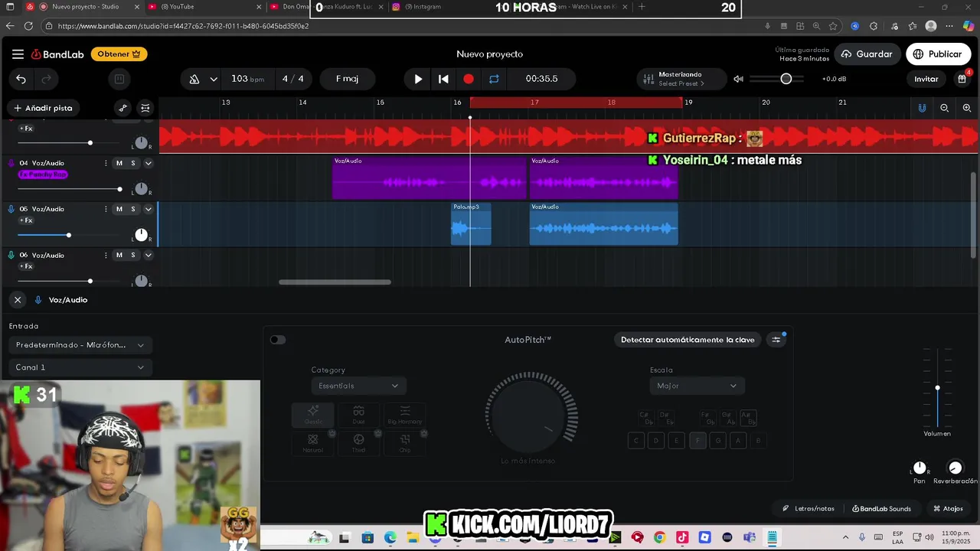The width and height of the screenshot is (980, 551).
Task: Toggle the metronome icon
Action: 194,79
